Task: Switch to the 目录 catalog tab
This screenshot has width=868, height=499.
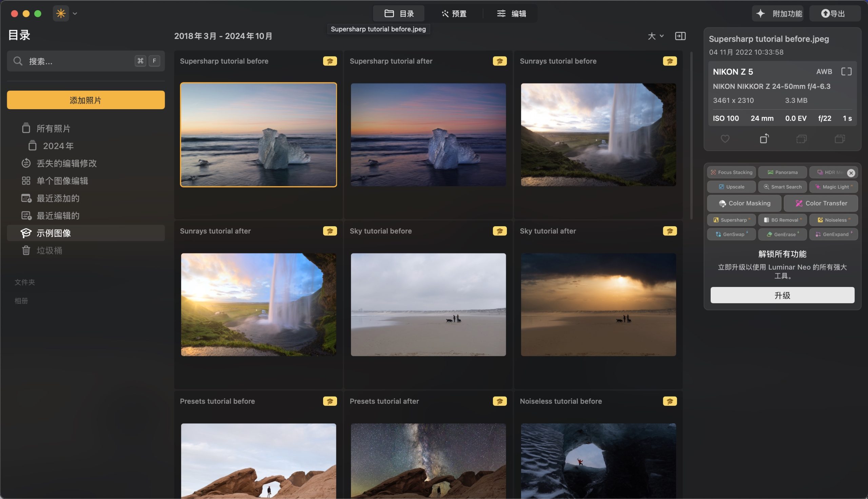Action: tap(399, 13)
